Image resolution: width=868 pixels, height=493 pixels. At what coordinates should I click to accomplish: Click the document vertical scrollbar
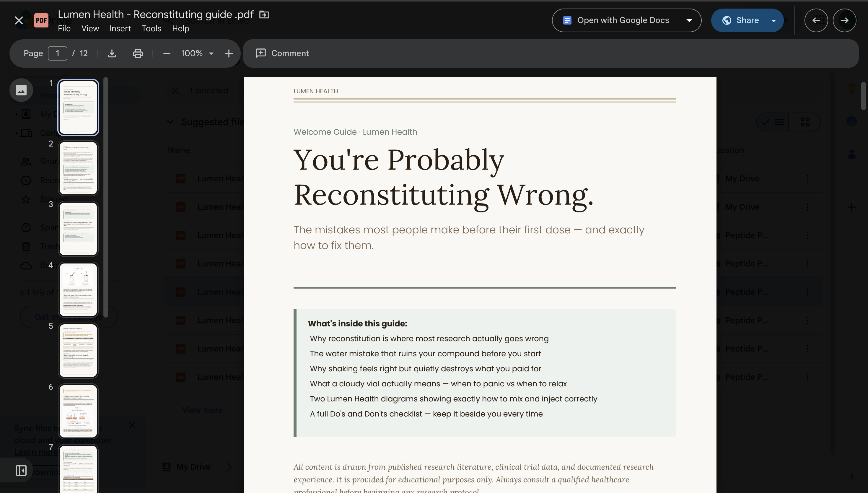click(x=864, y=96)
